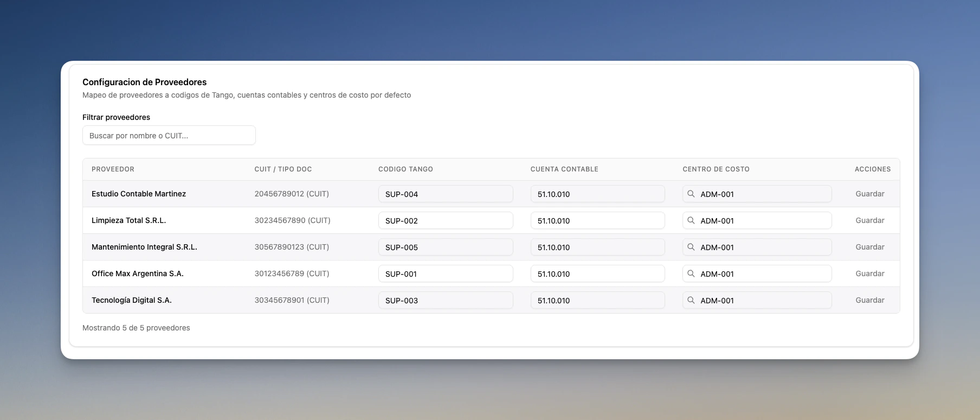Viewport: 980px width, 420px height.
Task: Click the PROVEEDOR column header
Action: [113, 169]
